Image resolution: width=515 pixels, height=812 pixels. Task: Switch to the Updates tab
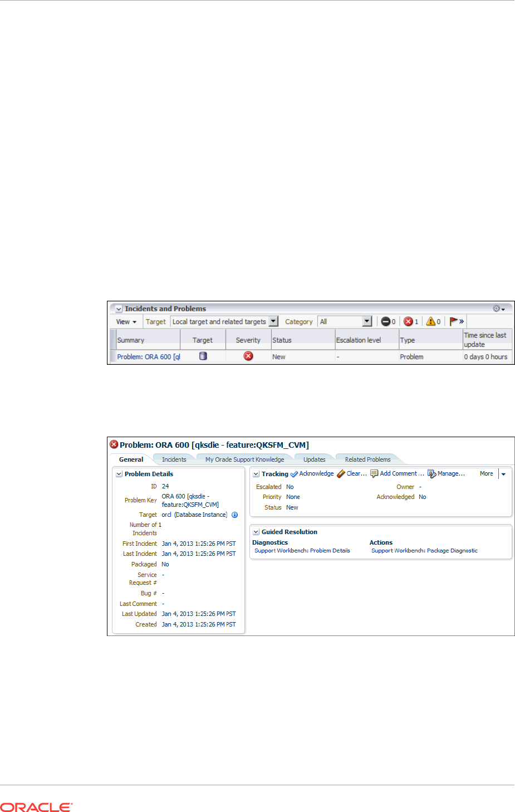(x=314, y=459)
